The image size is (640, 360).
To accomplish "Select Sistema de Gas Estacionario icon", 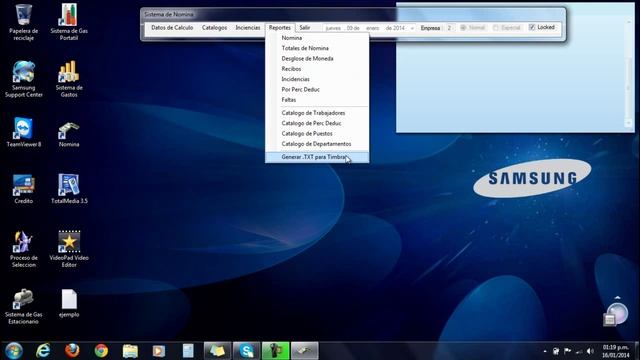I will pos(23,306).
